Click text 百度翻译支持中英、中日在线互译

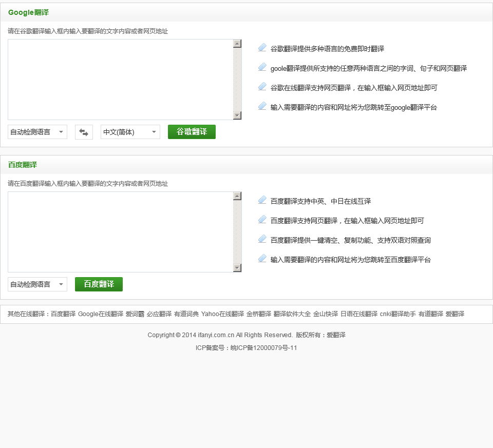pyautogui.click(x=320, y=201)
